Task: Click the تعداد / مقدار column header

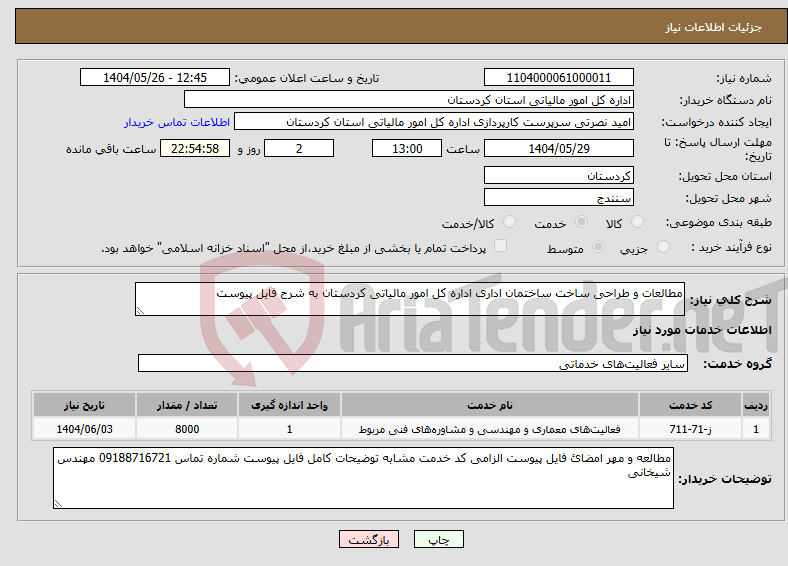Action: 187,405
